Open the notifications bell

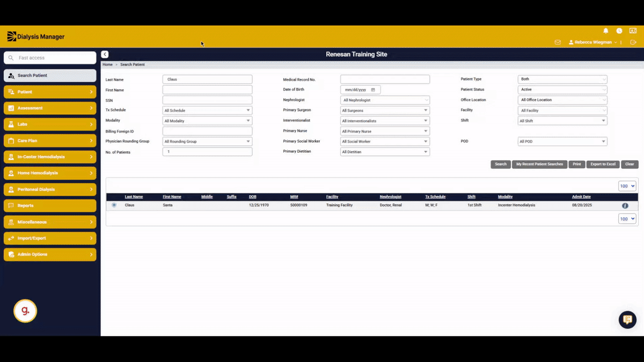tap(606, 31)
